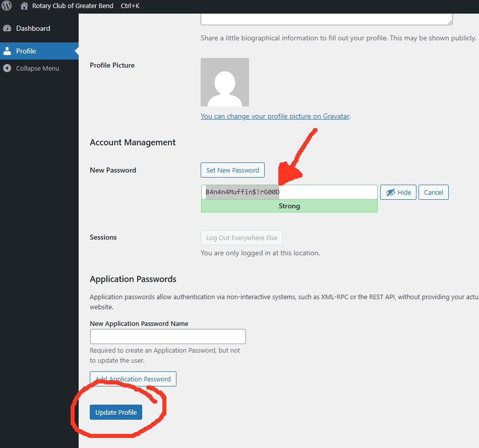This screenshot has width=479, height=448.
Task: Open the Ctrl+K command palette shortcut
Action: click(130, 6)
